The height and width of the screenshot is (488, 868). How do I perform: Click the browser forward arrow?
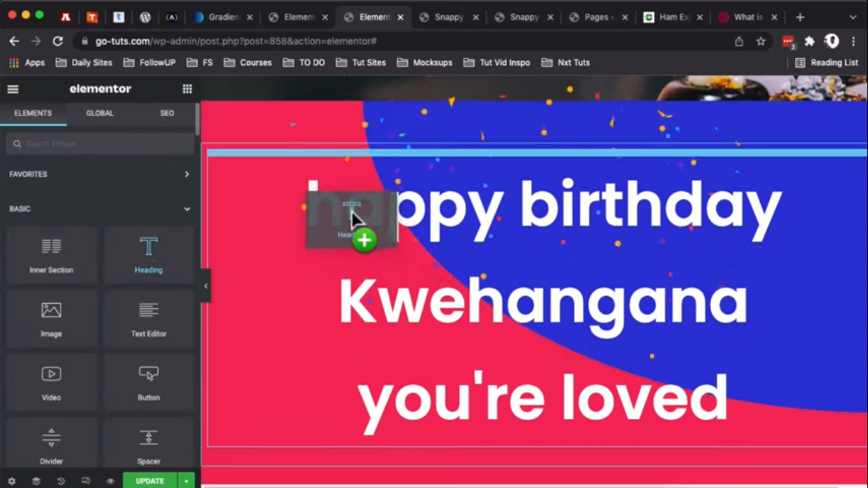pyautogui.click(x=36, y=41)
